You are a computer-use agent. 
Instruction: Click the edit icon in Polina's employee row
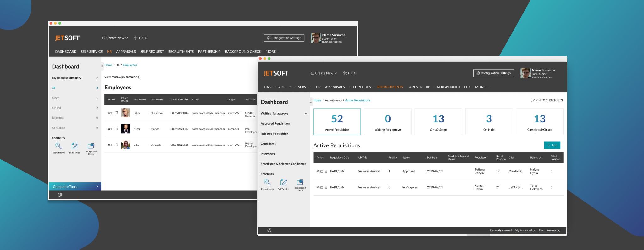(113, 113)
